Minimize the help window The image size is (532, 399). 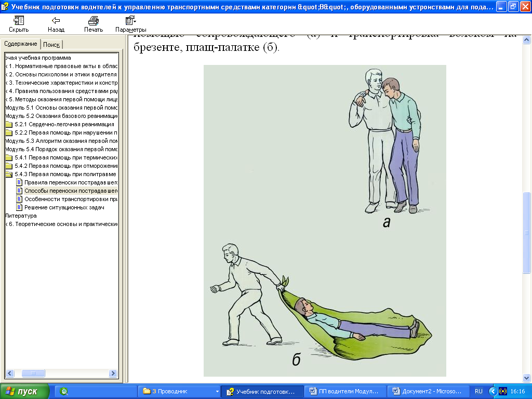[x=501, y=6]
